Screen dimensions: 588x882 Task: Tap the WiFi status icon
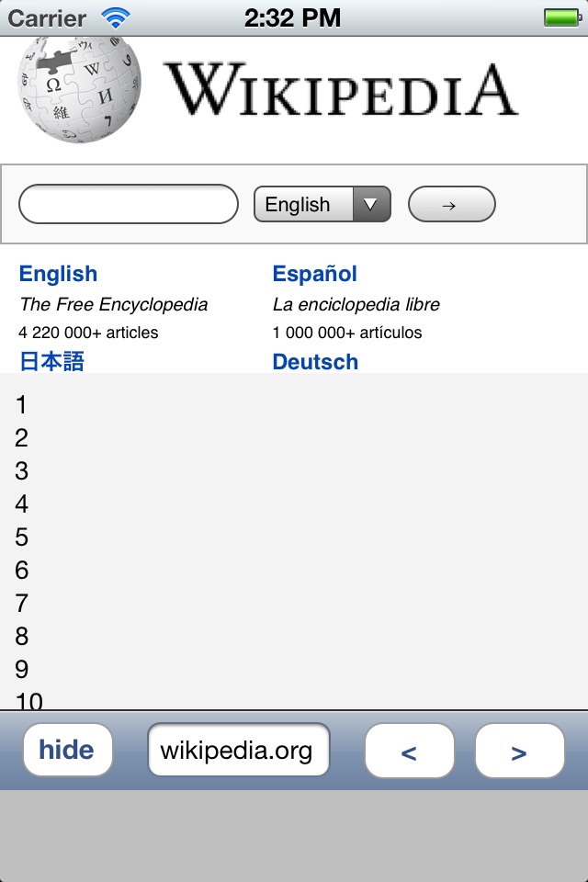[x=116, y=18]
